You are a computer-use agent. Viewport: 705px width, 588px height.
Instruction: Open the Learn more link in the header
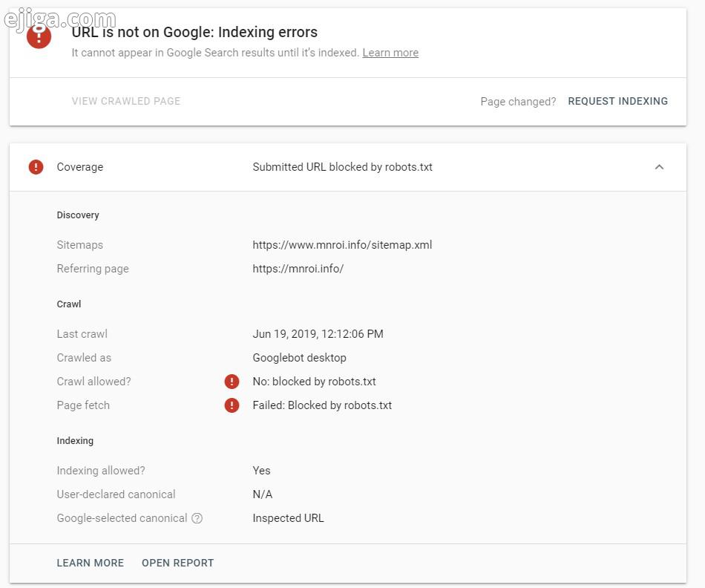point(390,53)
